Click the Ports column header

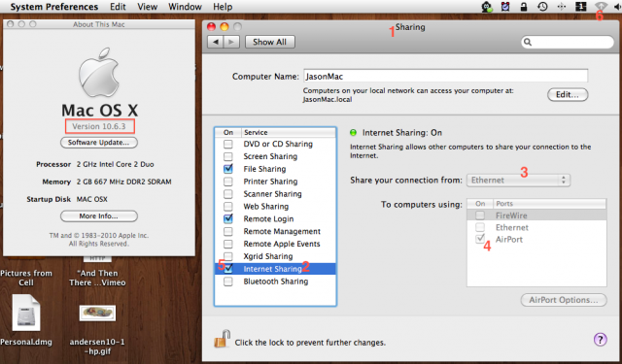(x=549, y=204)
